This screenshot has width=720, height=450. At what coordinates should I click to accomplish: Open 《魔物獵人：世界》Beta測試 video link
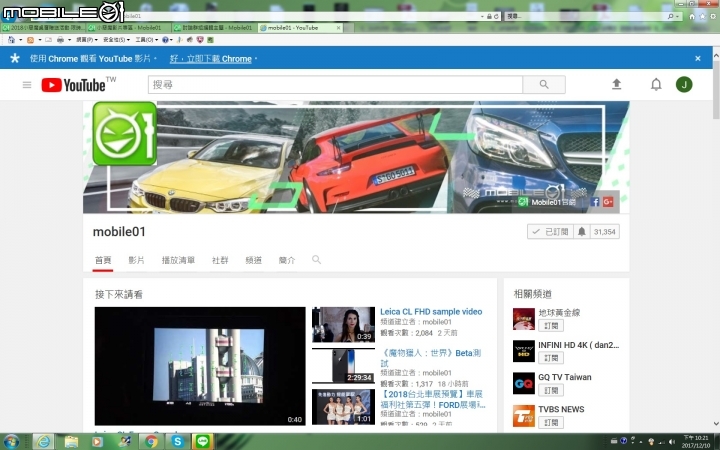pyautogui.click(x=431, y=358)
